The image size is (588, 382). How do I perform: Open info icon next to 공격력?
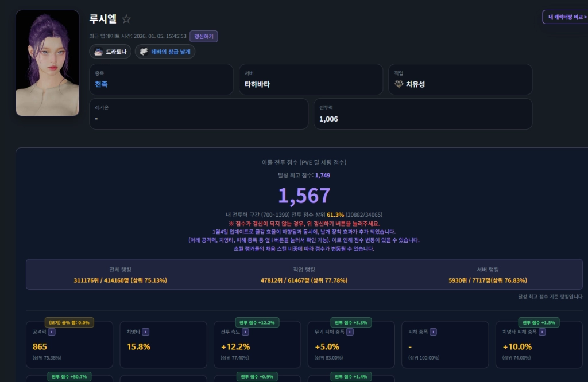pos(52,332)
